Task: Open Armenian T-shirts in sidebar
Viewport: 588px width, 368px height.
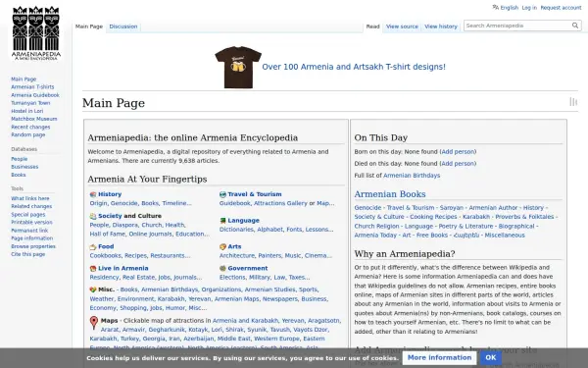Action: click(32, 87)
